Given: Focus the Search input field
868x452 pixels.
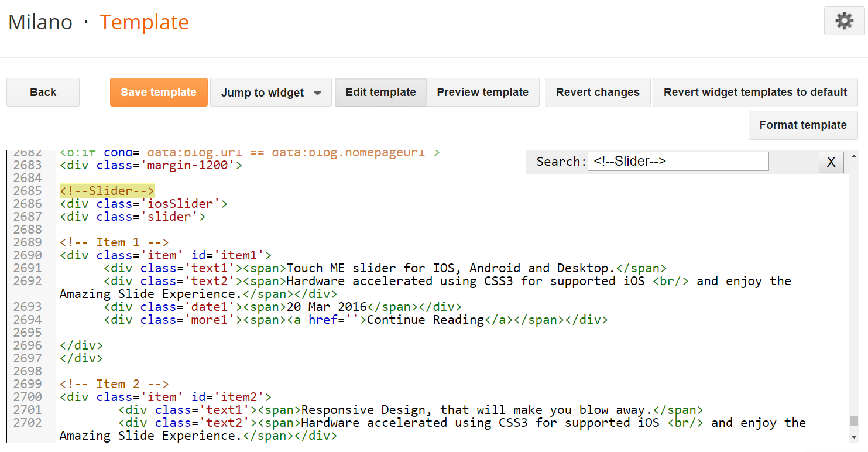Looking at the screenshot, I should click(x=678, y=162).
